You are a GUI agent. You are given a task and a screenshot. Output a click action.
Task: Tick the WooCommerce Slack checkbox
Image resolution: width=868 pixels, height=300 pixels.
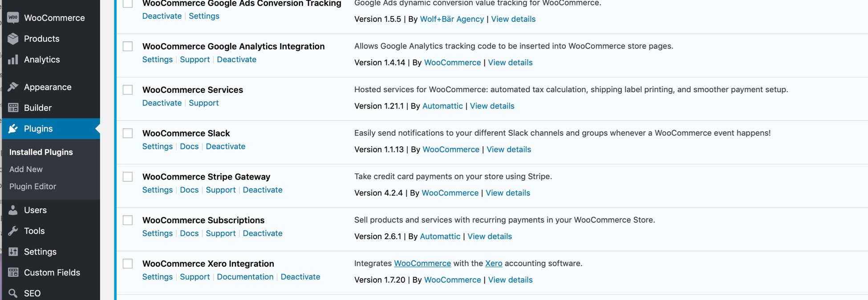point(128,133)
